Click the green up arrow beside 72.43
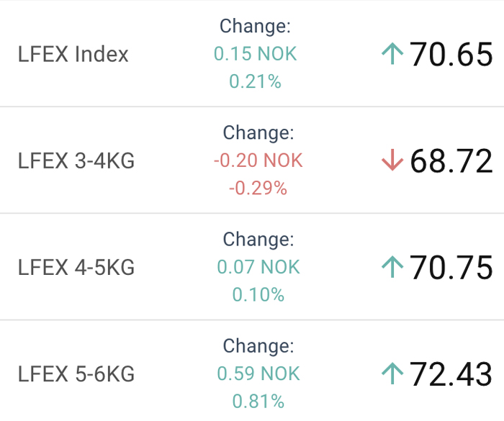This screenshot has width=504, height=421. click(392, 374)
